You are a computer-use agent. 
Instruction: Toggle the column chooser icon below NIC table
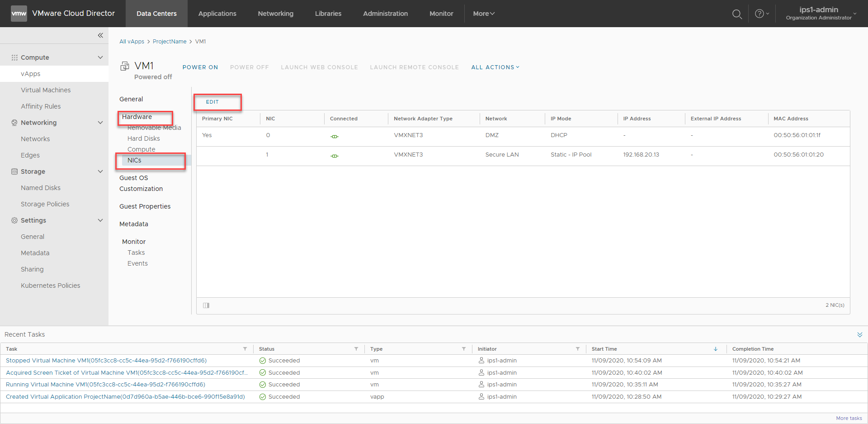pos(206,305)
